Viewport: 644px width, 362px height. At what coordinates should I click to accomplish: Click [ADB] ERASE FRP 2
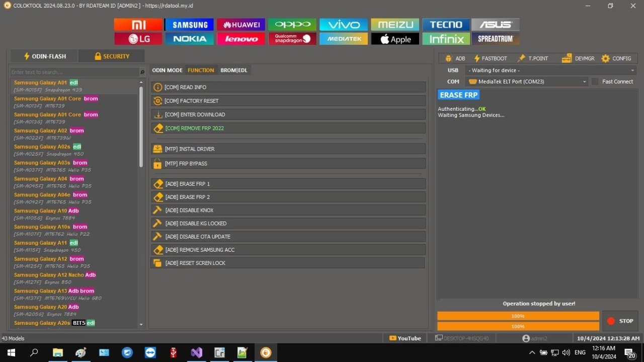[x=288, y=197]
